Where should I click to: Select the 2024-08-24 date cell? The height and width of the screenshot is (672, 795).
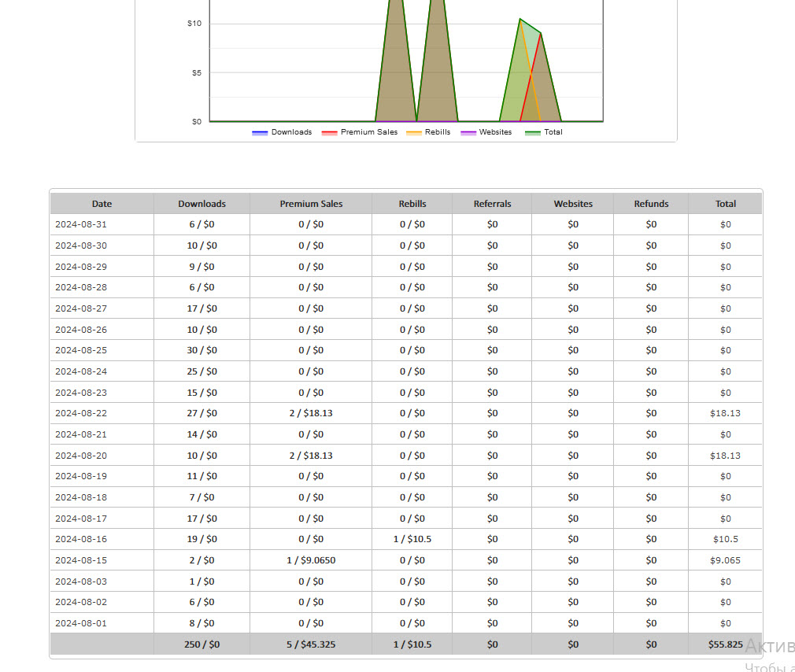[102, 371]
